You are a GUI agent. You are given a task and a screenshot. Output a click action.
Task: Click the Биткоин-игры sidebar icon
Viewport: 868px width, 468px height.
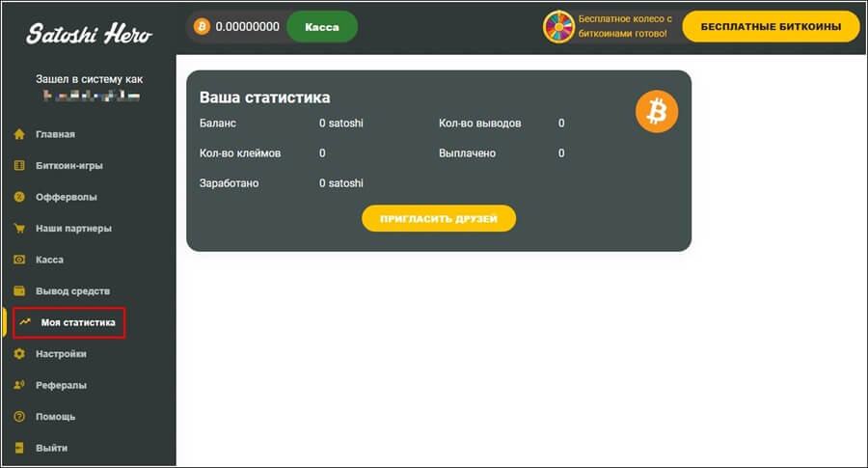pos(19,165)
